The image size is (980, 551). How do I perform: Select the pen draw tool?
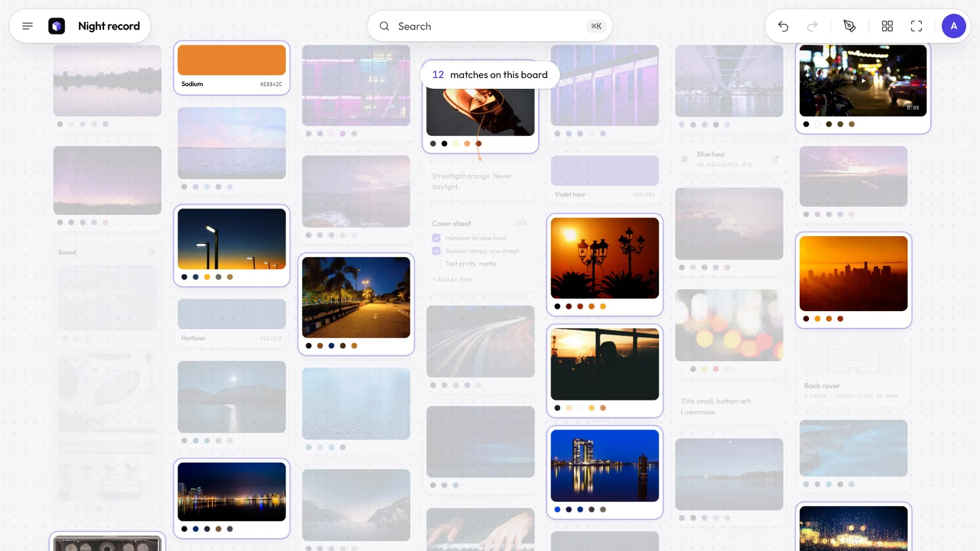(850, 26)
